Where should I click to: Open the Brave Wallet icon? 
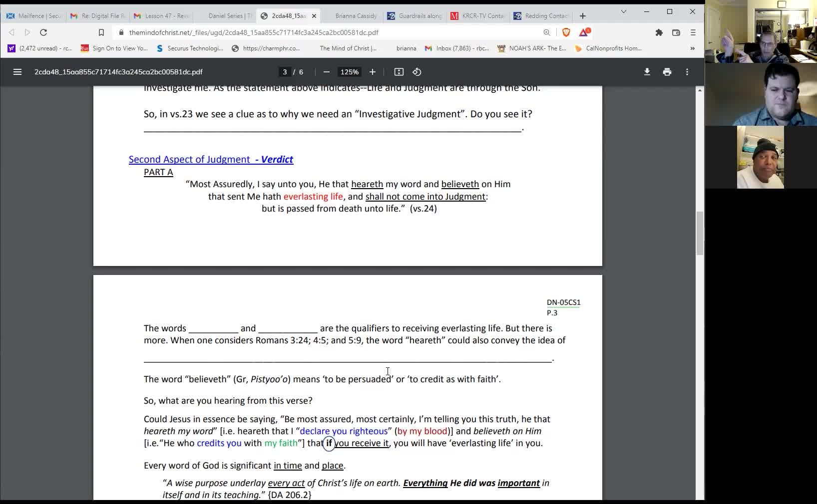[676, 32]
